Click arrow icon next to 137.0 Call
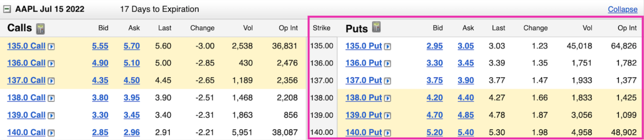 51,81
